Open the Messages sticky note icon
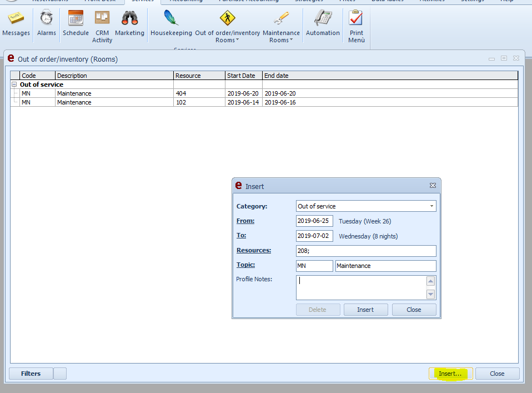Viewport: 532px width, 393px height. click(16, 19)
